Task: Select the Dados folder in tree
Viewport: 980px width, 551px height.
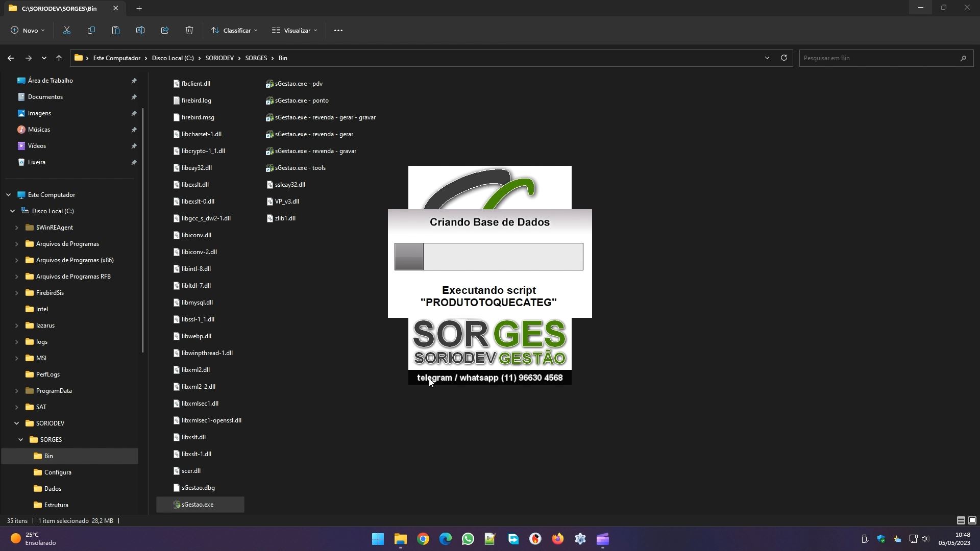Action: pos(53,489)
